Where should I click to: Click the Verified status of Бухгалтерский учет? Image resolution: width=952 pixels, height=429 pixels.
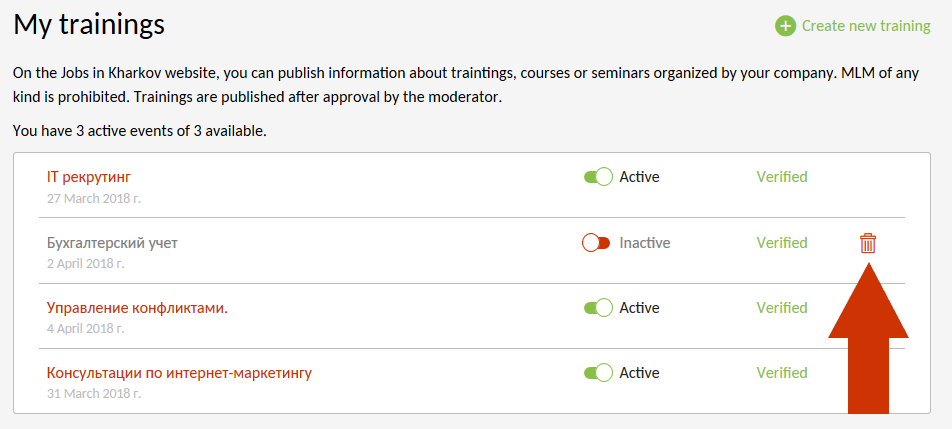coord(782,243)
